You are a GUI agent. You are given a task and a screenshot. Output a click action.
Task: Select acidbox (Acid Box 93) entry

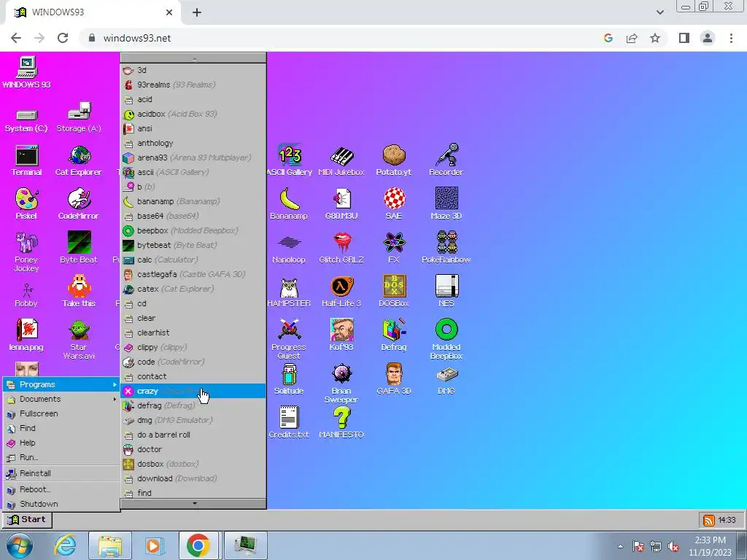tap(193, 114)
